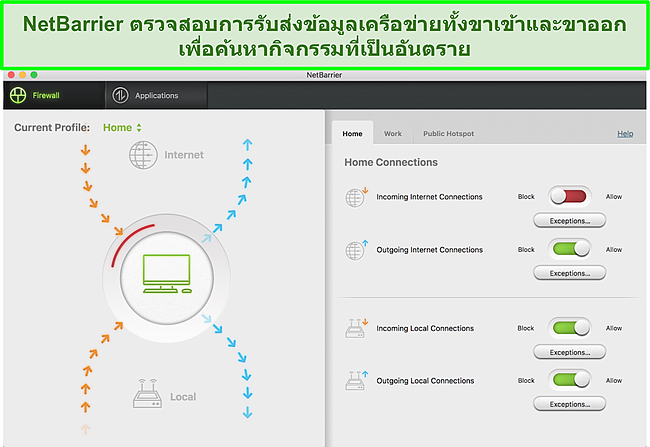Click Allow label beside Incoming Local Connections

614,328
